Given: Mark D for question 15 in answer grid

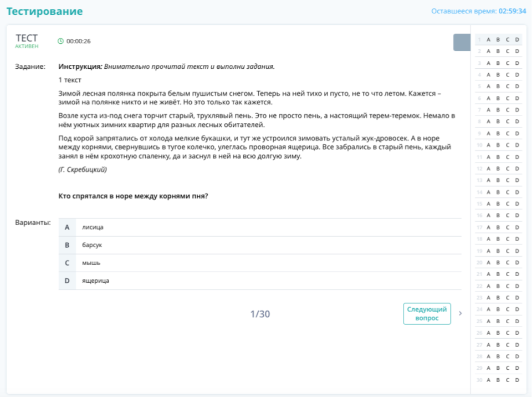Looking at the screenshot, I should (517, 204).
